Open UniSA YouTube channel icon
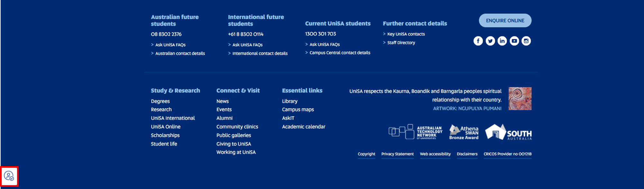 [x=514, y=41]
